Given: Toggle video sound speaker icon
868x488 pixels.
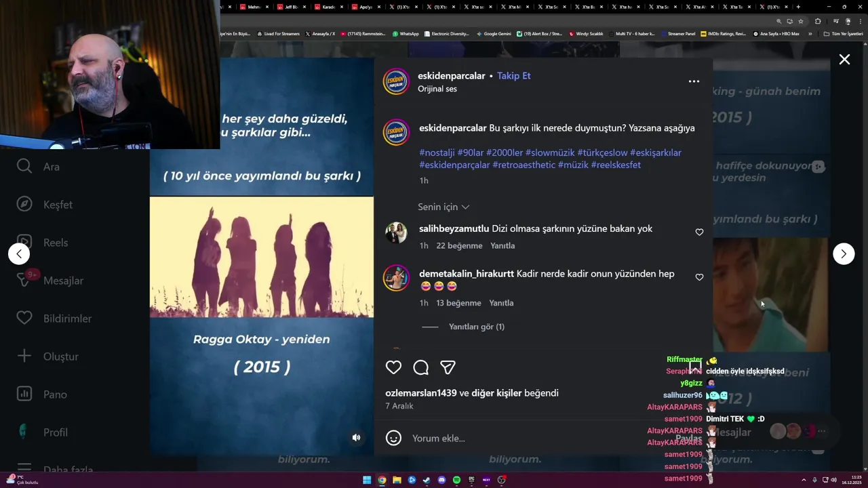Looking at the screenshot, I should 356,438.
